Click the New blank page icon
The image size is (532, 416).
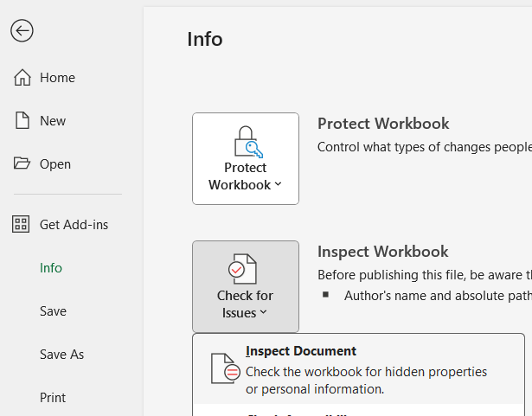(22, 120)
